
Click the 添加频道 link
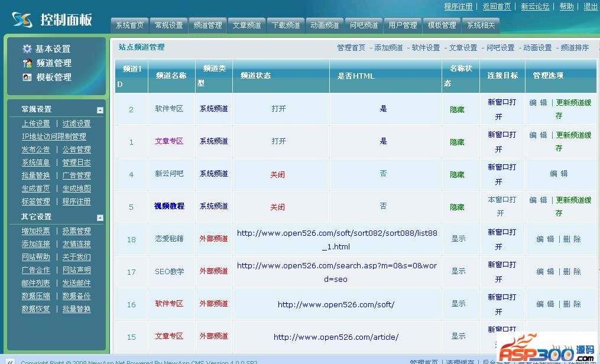(x=388, y=48)
